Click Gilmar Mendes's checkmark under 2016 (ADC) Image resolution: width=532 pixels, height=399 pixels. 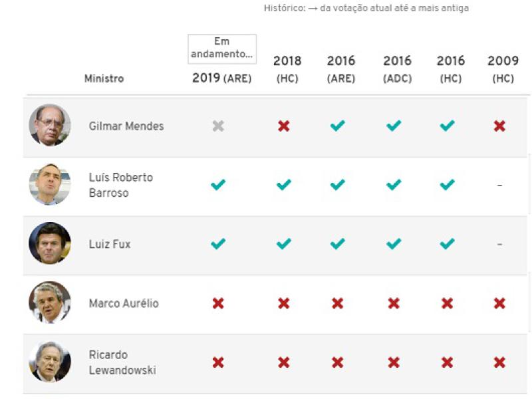394,126
